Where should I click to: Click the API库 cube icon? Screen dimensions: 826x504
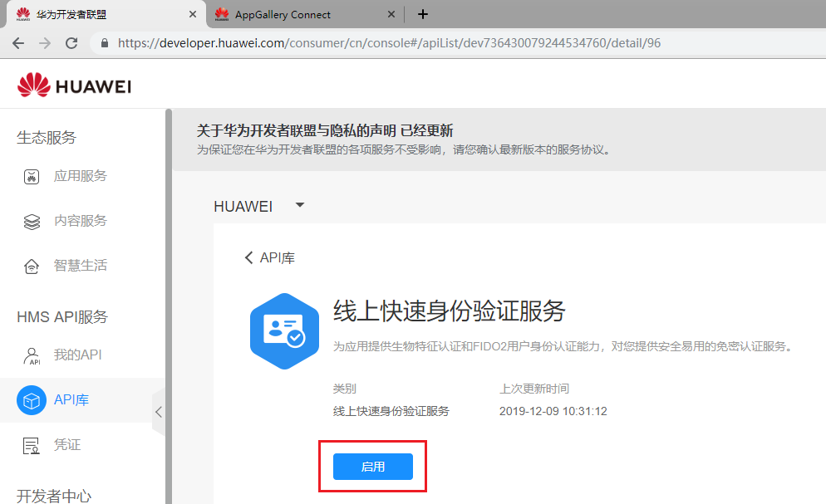pos(32,400)
